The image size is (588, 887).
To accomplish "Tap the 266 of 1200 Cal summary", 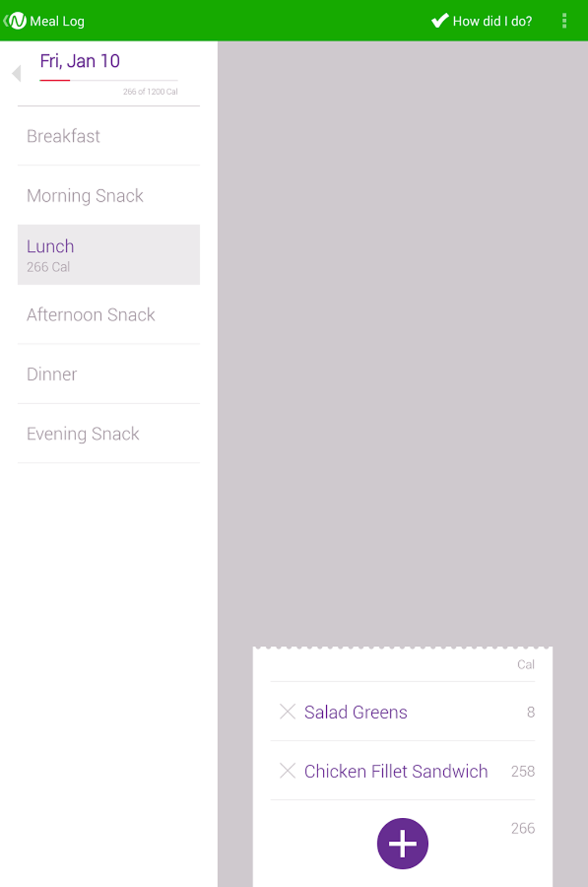I will coord(150,92).
